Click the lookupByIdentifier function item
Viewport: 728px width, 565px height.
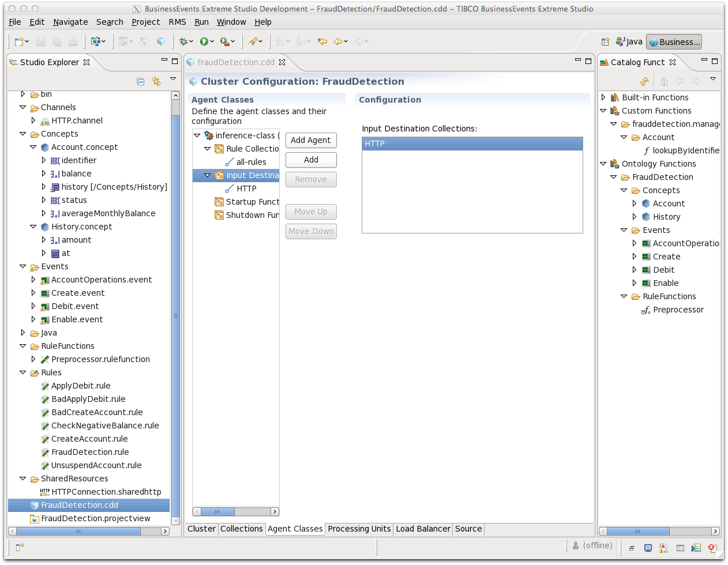point(681,150)
